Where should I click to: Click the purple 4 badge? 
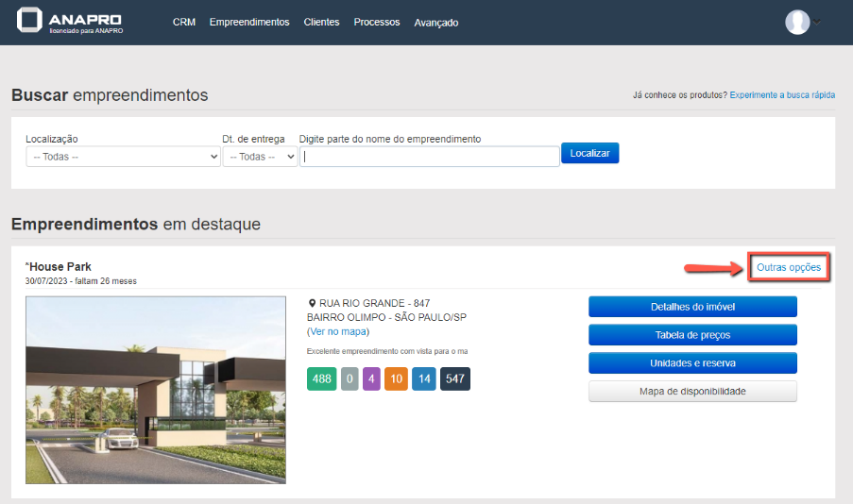point(371,379)
